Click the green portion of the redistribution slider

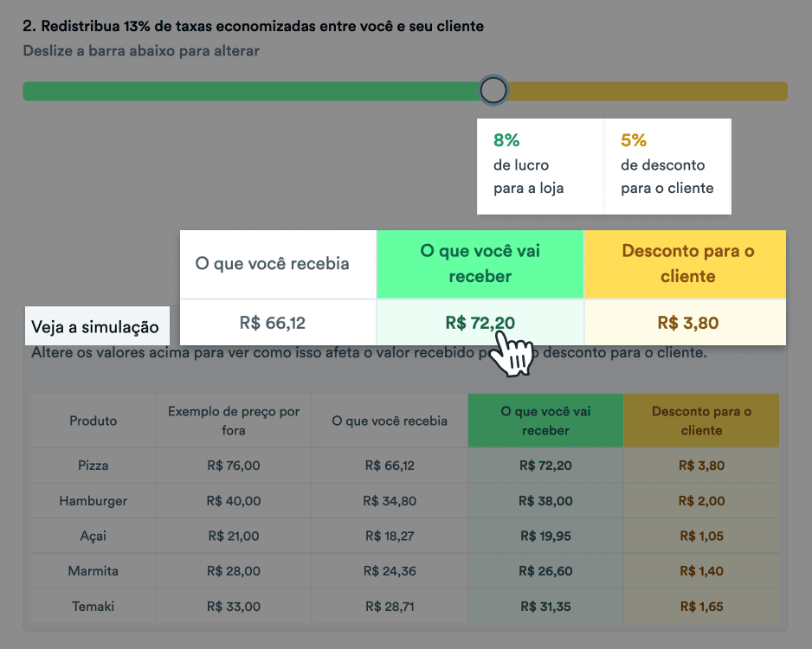pyautogui.click(x=260, y=90)
